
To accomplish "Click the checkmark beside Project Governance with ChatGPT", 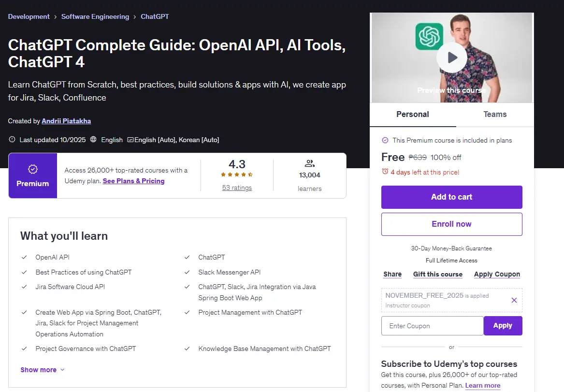I will tap(24, 348).
